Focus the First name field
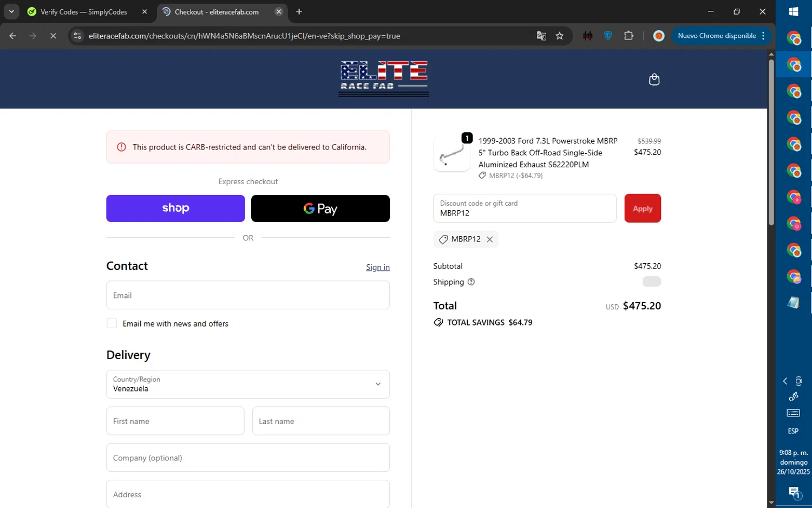The height and width of the screenshot is (508, 812). point(175,421)
